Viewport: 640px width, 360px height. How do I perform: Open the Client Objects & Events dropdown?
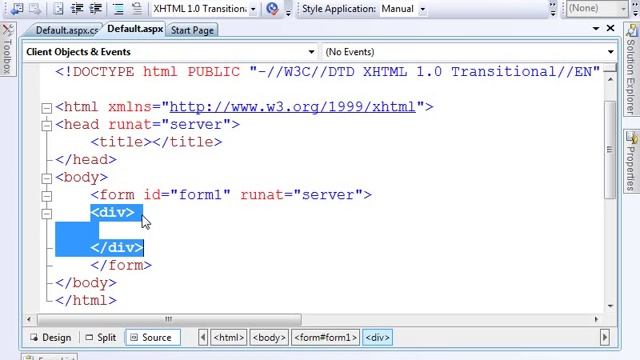pyautogui.click(x=171, y=52)
